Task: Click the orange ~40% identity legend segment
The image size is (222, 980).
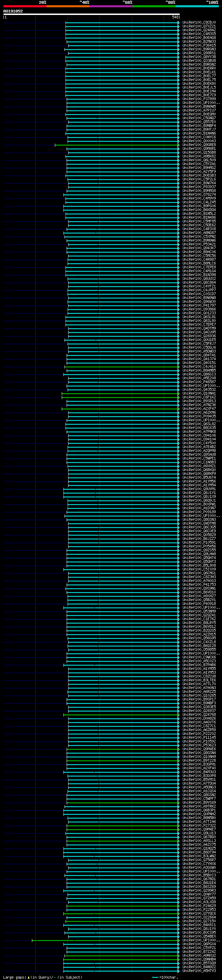Action: [x=68, y=6]
